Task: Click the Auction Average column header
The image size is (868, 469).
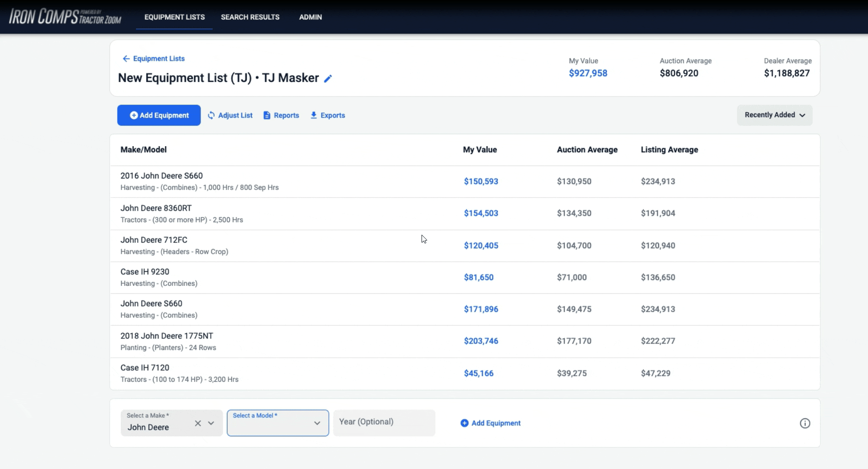Action: (587, 149)
